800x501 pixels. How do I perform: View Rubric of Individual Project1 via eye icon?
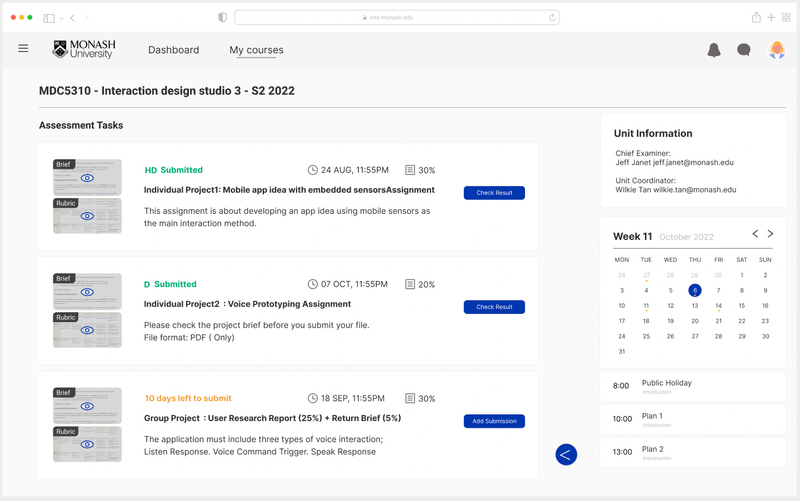[87, 216]
